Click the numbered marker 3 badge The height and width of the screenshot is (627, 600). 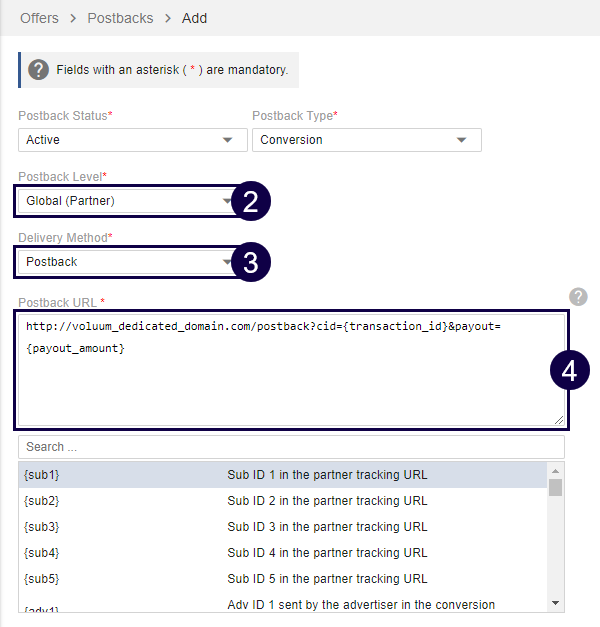tap(251, 263)
